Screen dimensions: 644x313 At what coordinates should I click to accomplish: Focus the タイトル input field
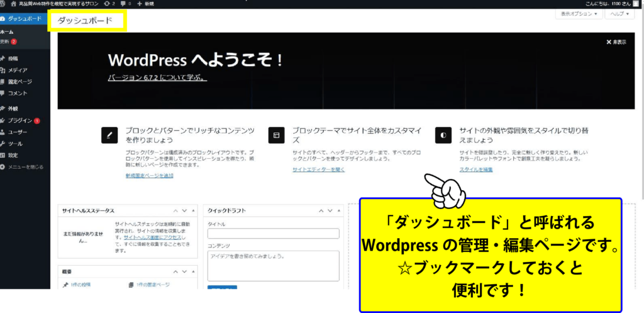pyautogui.click(x=273, y=234)
